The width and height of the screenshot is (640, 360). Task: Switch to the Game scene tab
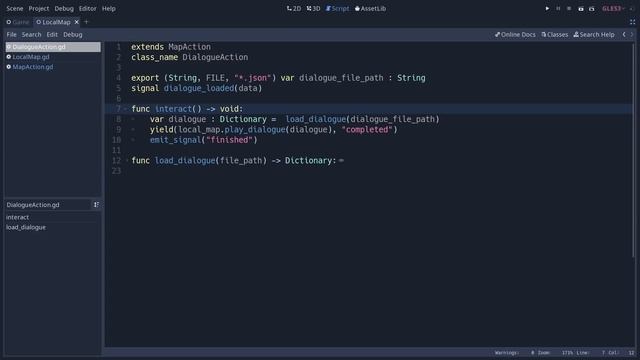tap(18, 22)
